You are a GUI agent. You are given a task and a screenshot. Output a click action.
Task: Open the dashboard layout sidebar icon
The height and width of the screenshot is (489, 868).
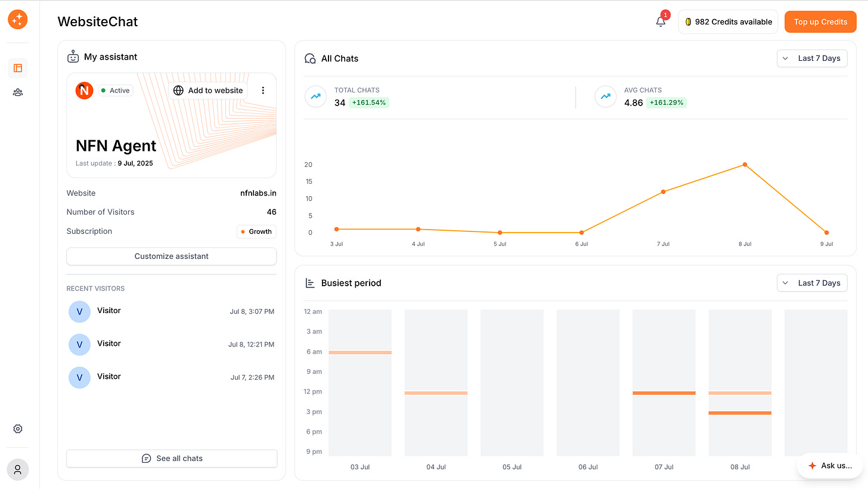pyautogui.click(x=18, y=68)
